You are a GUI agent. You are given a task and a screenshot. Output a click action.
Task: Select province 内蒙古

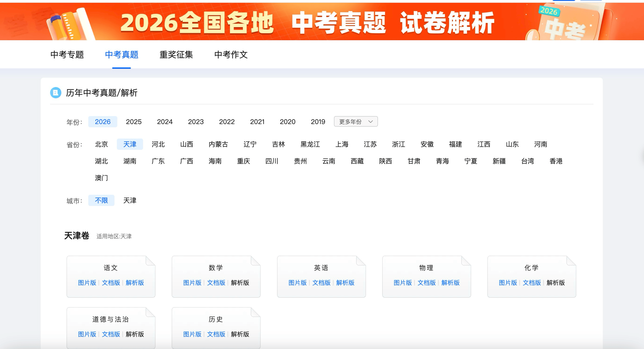[218, 144]
